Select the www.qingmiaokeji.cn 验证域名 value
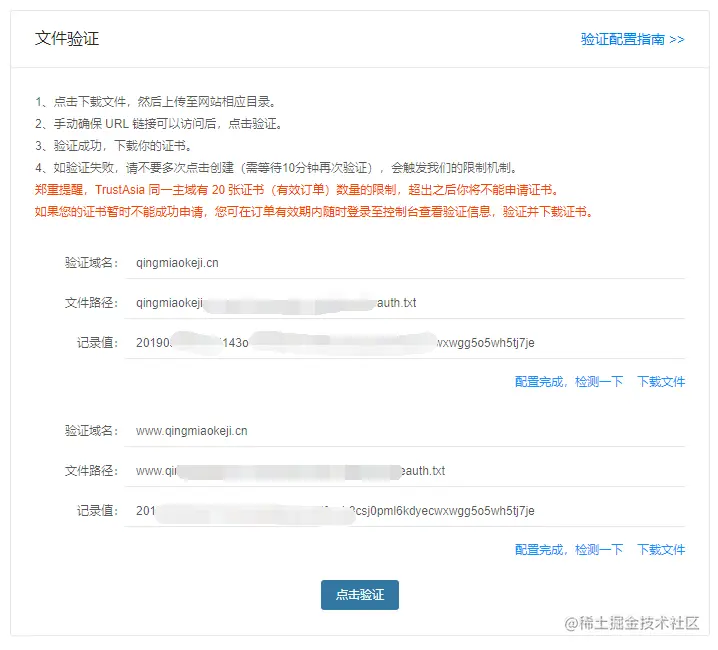 click(191, 431)
